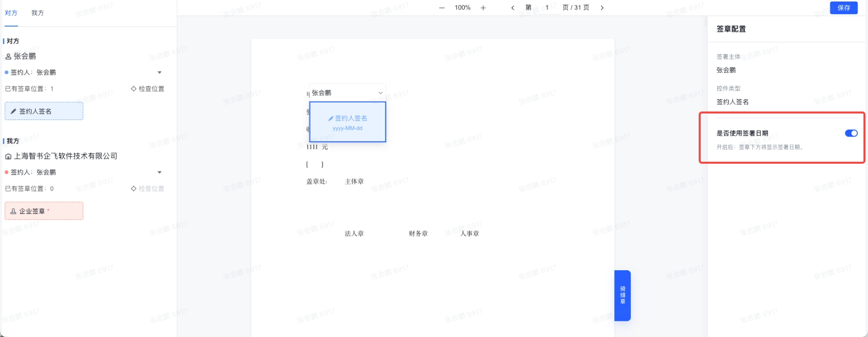Click the 盖章处: label on document
Screen dimensions: 868x337
(x=317, y=182)
